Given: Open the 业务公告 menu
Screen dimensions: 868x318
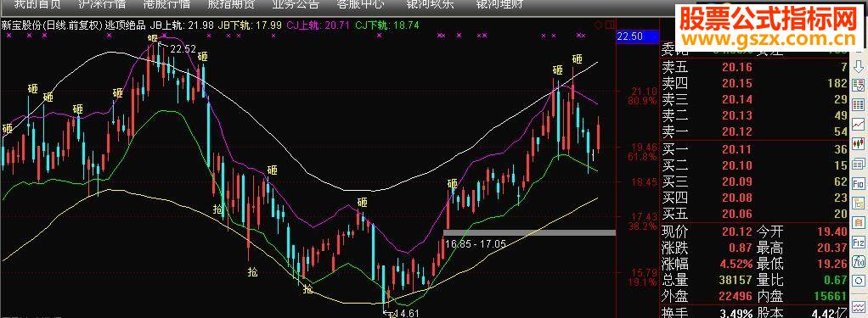Looking at the screenshot, I should pos(296,4).
